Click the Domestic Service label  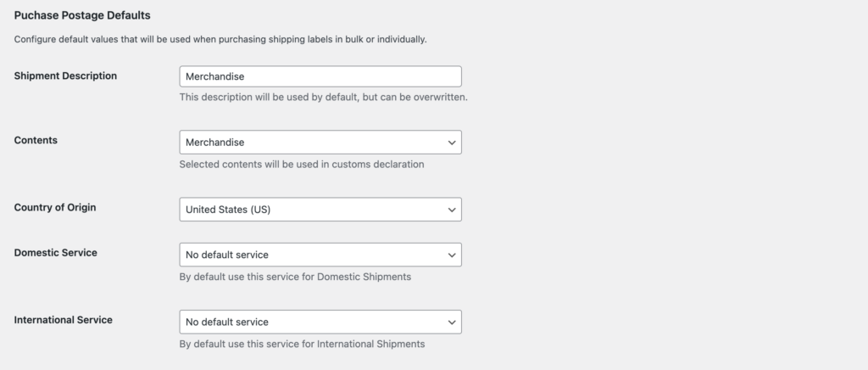tap(55, 253)
